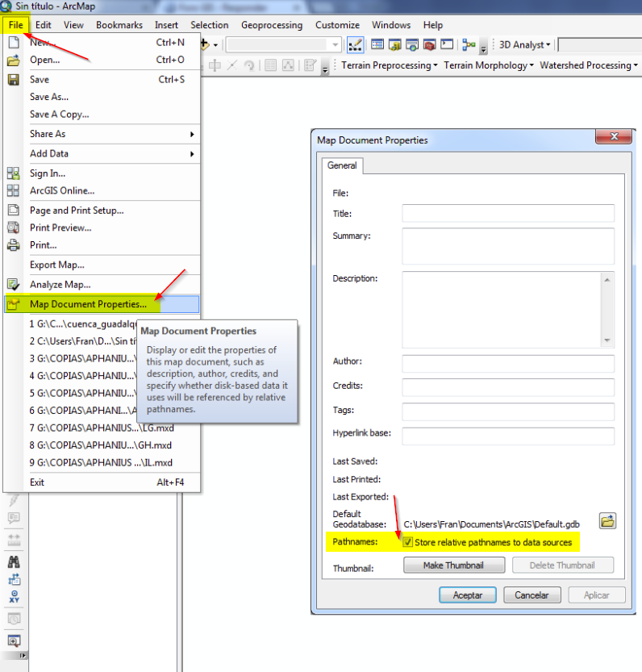Image resolution: width=642 pixels, height=672 pixels.
Task: Toggle Store relative pathnames checkbox
Action: coord(407,542)
